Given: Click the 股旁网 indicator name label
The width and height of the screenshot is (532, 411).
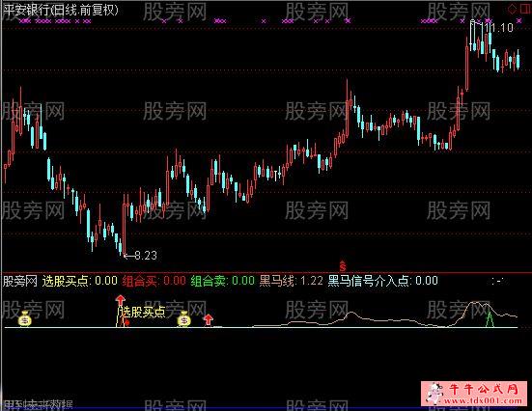Looking at the screenshot, I should click(x=20, y=281).
